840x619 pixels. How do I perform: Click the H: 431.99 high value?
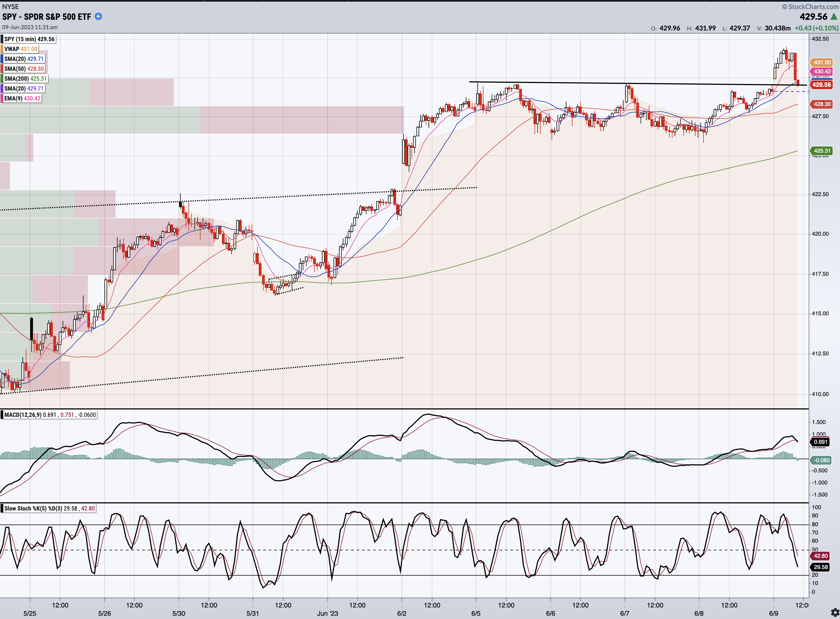click(x=701, y=28)
